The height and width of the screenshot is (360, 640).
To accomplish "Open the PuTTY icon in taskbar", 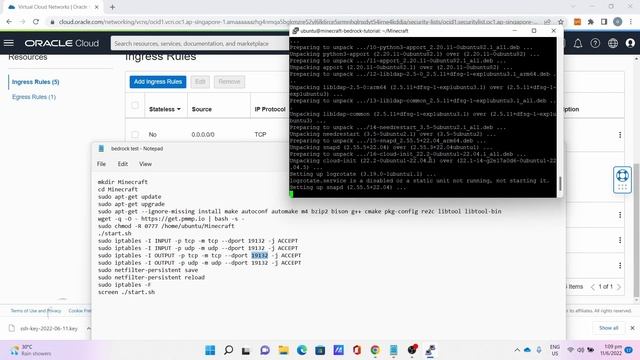I will click(430, 350).
